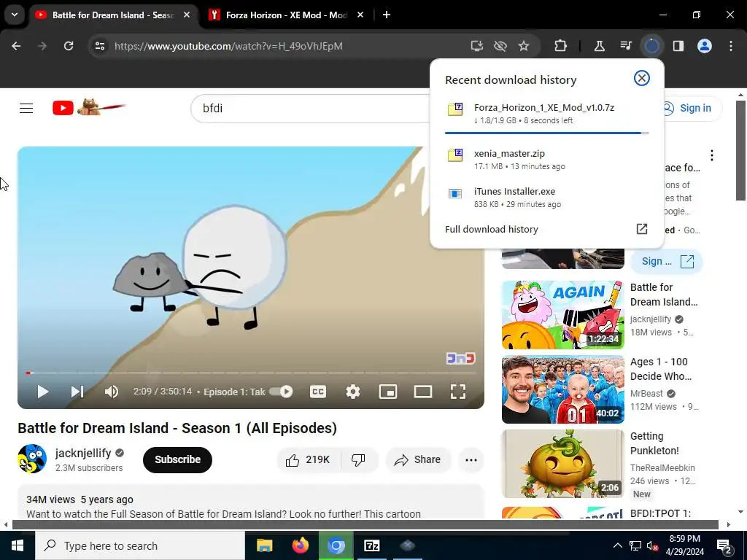
Task: Open the notification center icon
Action: click(x=724, y=545)
